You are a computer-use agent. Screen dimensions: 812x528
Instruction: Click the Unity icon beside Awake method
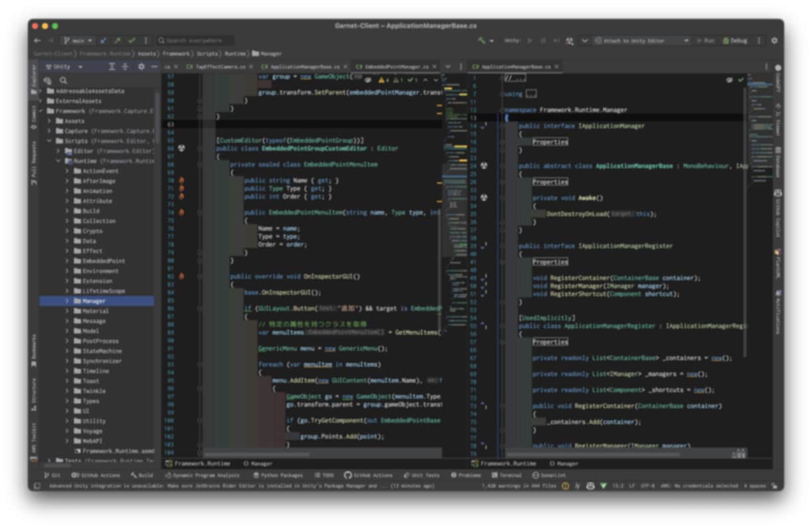484,198
